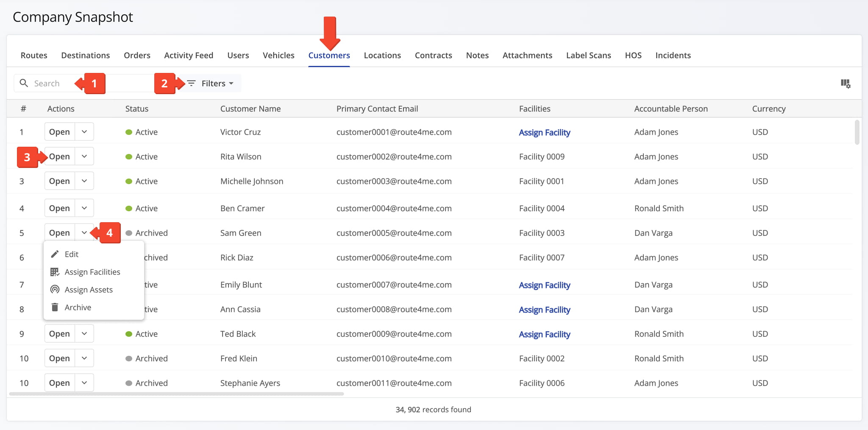This screenshot has height=430, width=868.
Task: Open Rita Wilson customer record
Action: (59, 156)
